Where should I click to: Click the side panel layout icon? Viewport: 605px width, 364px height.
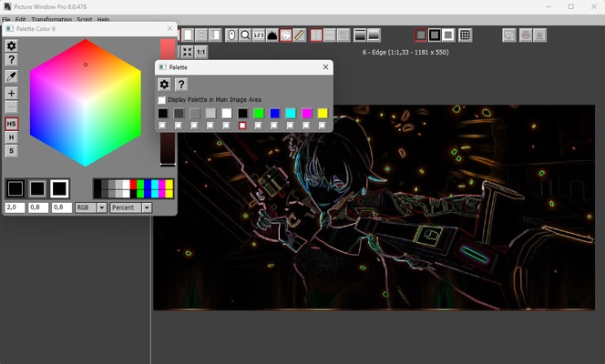tap(215, 35)
